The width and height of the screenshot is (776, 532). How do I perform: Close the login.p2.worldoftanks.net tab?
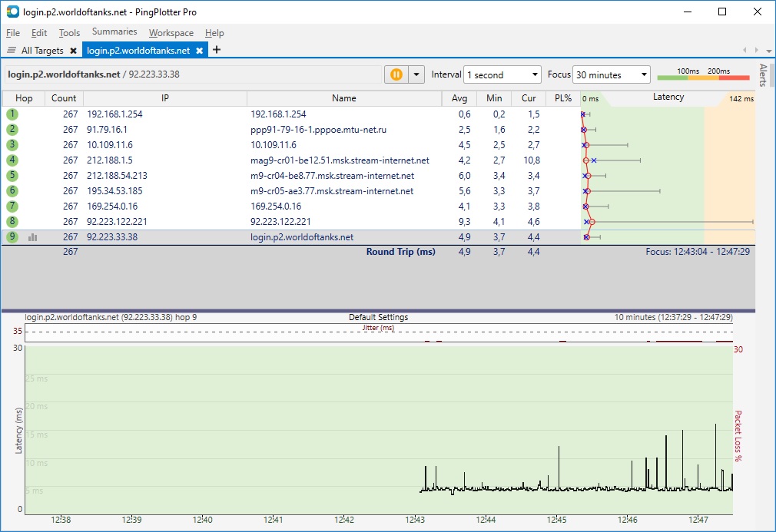point(199,51)
